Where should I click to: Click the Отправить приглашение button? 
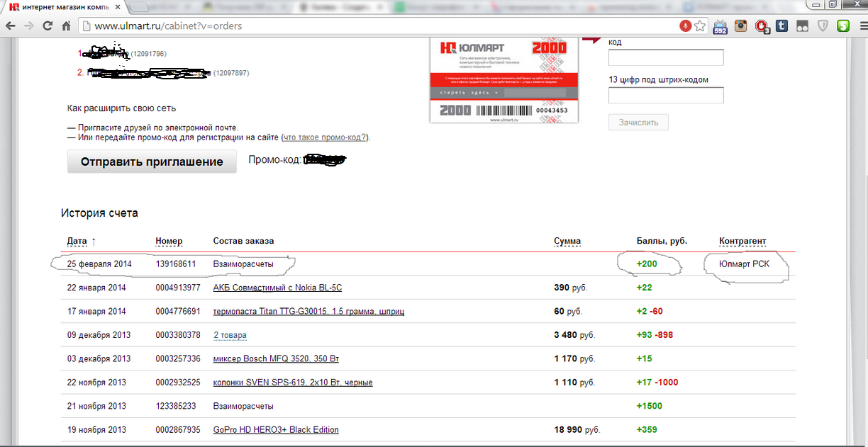(152, 162)
